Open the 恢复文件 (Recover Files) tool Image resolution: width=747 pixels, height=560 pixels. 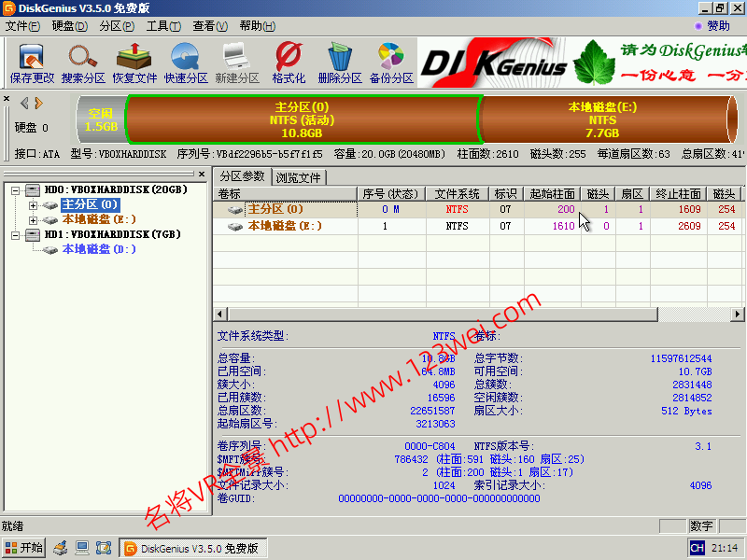(x=134, y=63)
